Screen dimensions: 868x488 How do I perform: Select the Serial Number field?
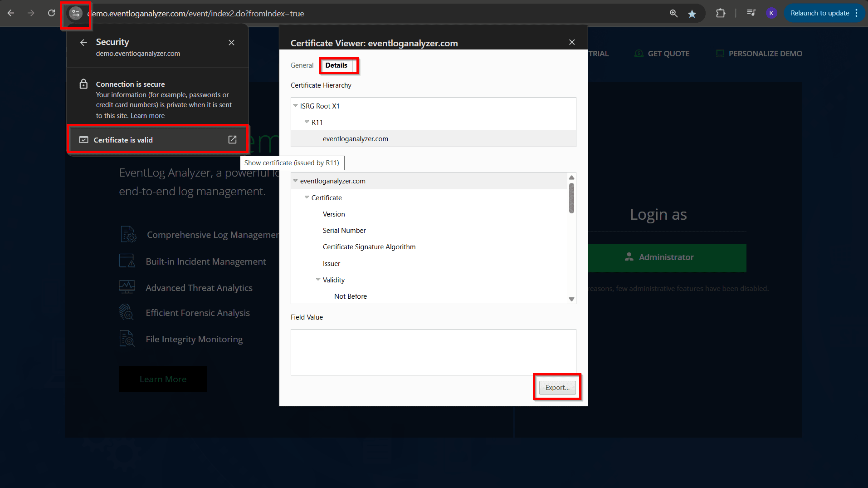(x=344, y=231)
